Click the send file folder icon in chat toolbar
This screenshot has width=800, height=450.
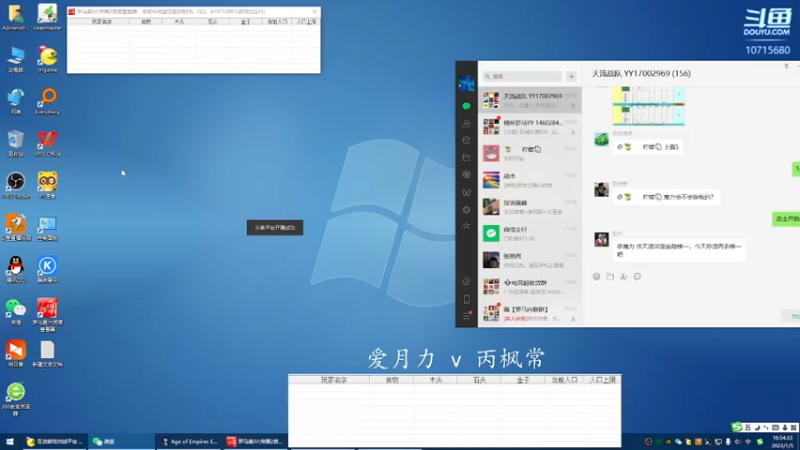pos(610,277)
